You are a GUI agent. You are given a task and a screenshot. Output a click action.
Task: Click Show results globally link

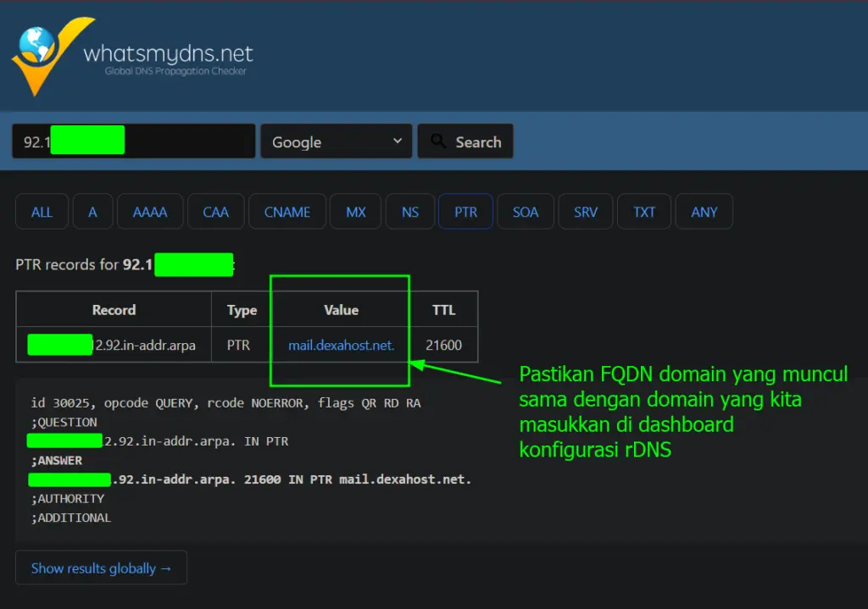tap(102, 567)
